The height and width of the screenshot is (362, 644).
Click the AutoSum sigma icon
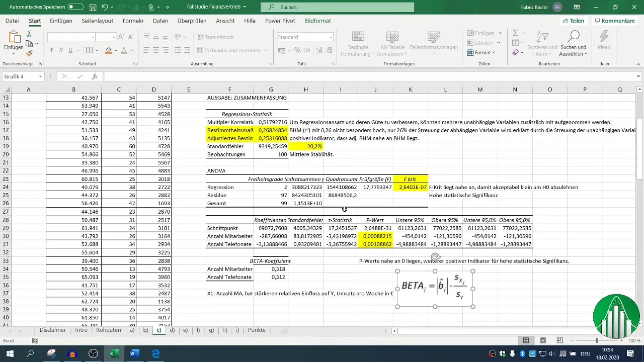(516, 33)
